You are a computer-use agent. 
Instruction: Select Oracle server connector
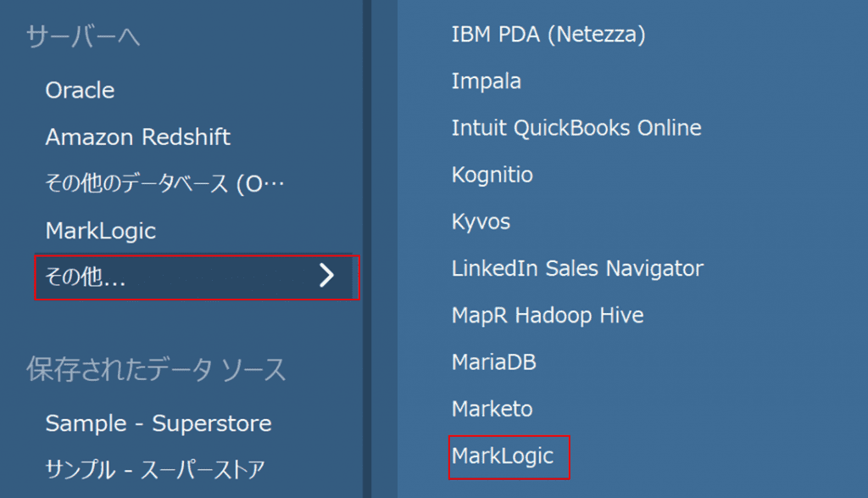[x=80, y=90]
